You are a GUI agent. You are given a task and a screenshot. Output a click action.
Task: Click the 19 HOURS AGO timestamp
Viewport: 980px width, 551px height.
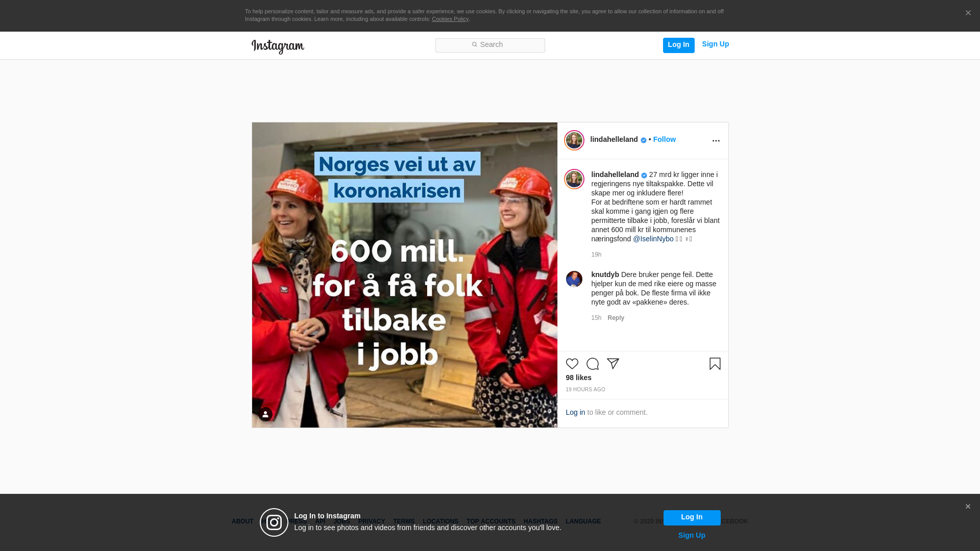point(585,390)
